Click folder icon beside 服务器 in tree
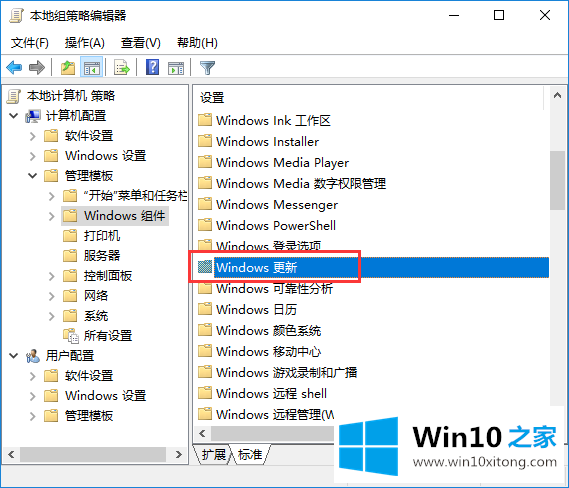This screenshot has width=569, height=488. point(70,255)
